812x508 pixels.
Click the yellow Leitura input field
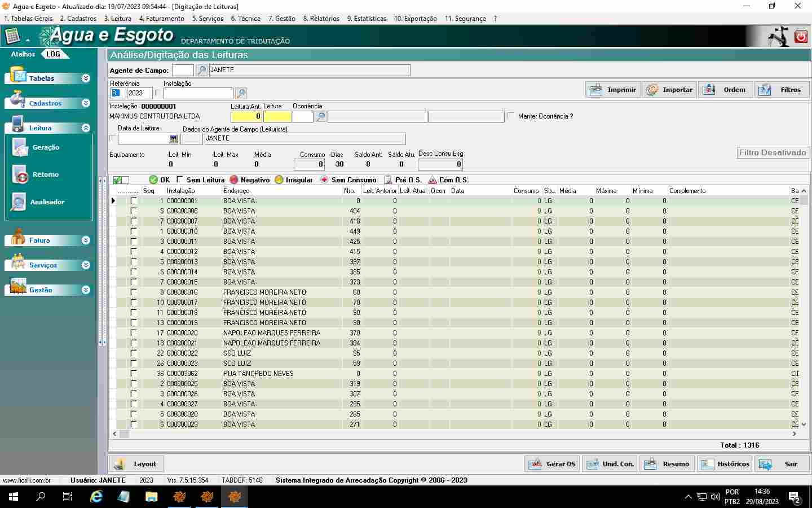pyautogui.click(x=277, y=117)
